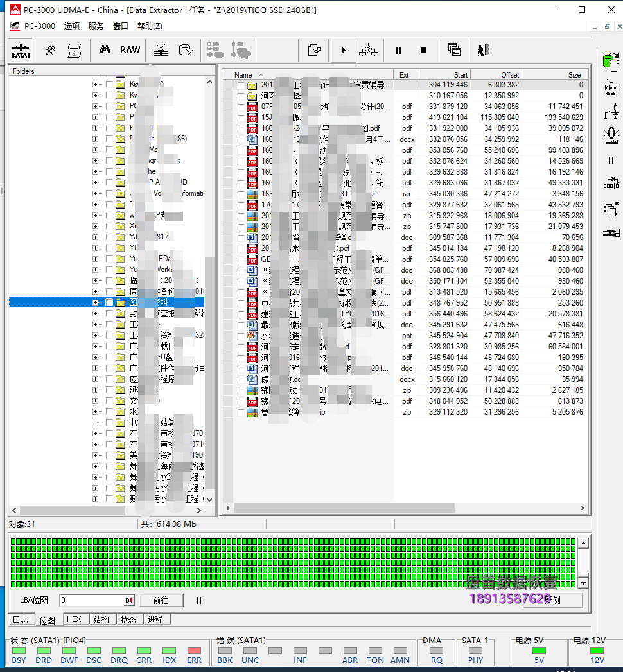This screenshot has height=672, width=623.
Task: Open the 窗口 menu
Action: [x=121, y=26]
